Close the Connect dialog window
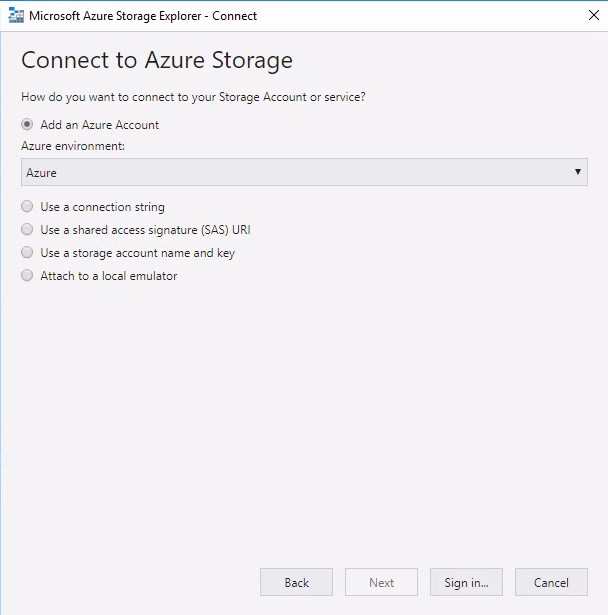Image resolution: width=608 pixels, height=615 pixels. coord(593,16)
